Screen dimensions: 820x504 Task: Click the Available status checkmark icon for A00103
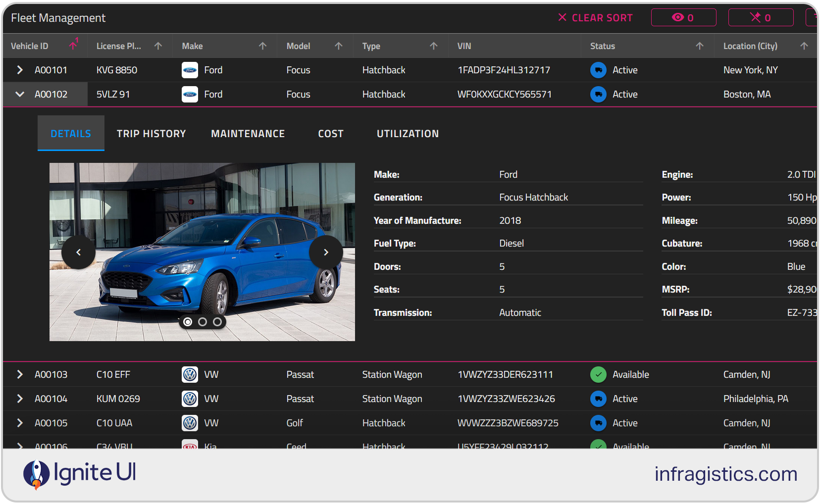coord(598,374)
